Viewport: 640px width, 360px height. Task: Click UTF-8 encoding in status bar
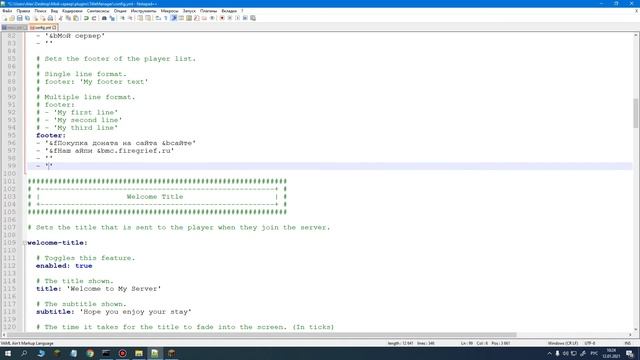(590, 343)
